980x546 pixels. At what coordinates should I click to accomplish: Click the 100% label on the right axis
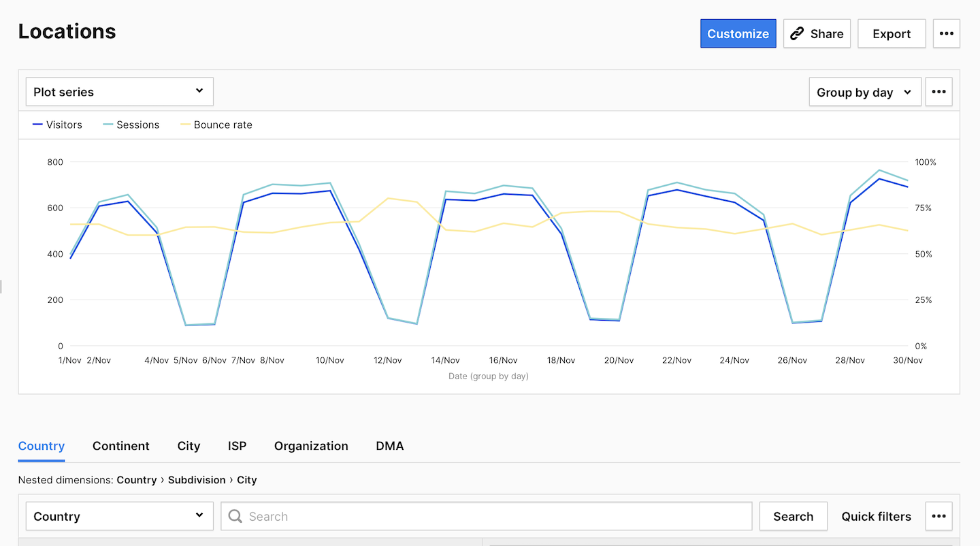pos(926,162)
